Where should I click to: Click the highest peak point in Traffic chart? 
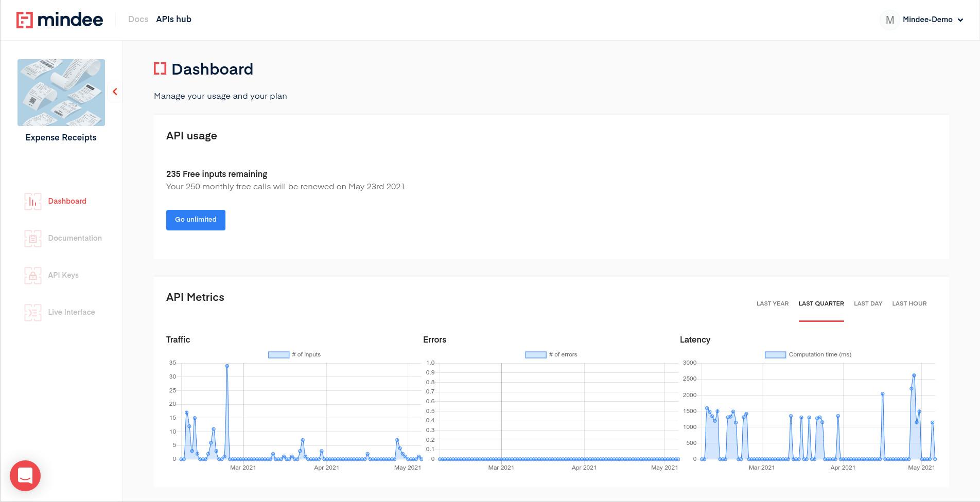227,366
